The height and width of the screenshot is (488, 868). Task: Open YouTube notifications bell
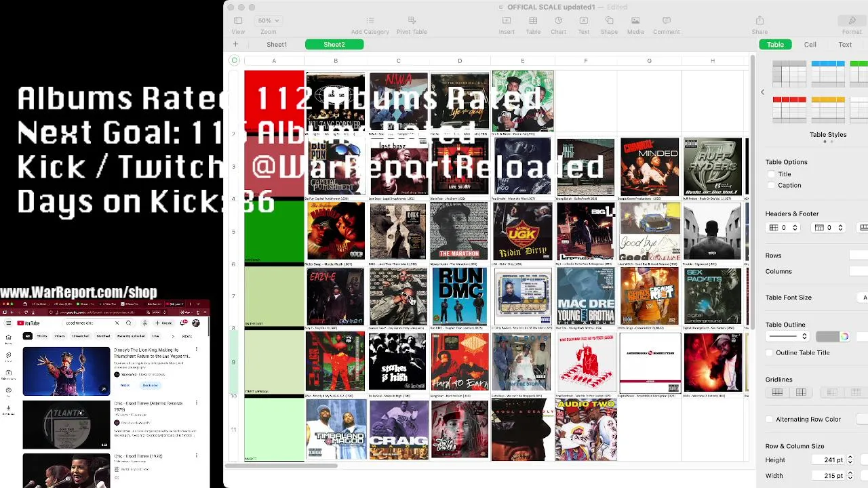click(x=183, y=323)
